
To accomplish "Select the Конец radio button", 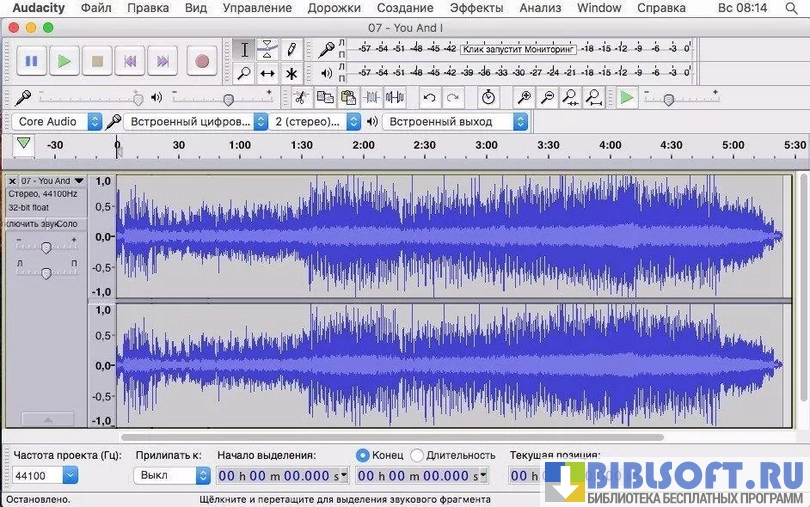I will 363,455.
